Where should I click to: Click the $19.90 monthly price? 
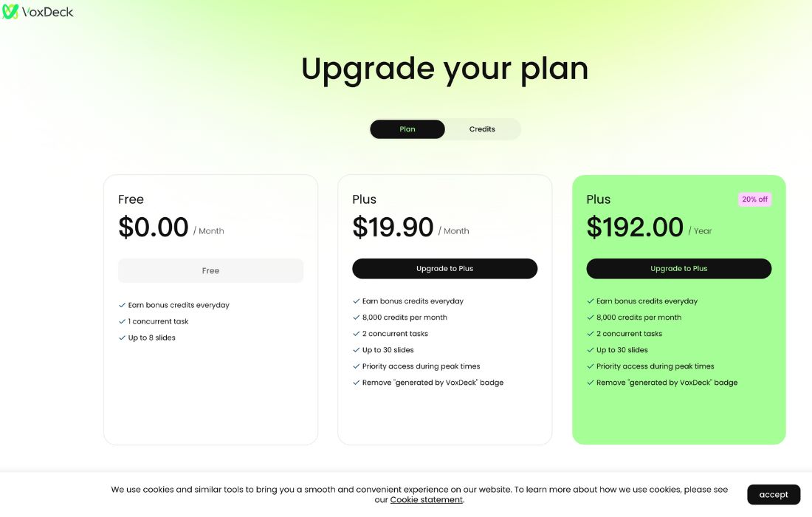[x=393, y=227]
